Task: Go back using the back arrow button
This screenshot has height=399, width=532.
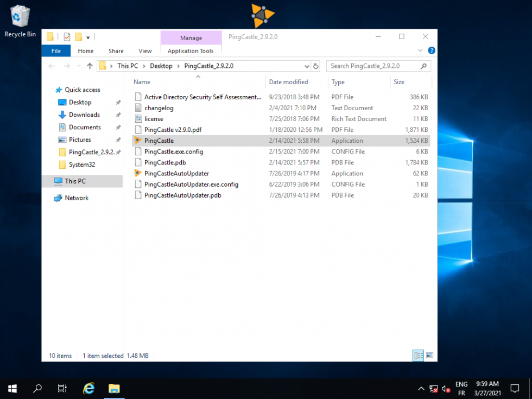Action: point(51,66)
